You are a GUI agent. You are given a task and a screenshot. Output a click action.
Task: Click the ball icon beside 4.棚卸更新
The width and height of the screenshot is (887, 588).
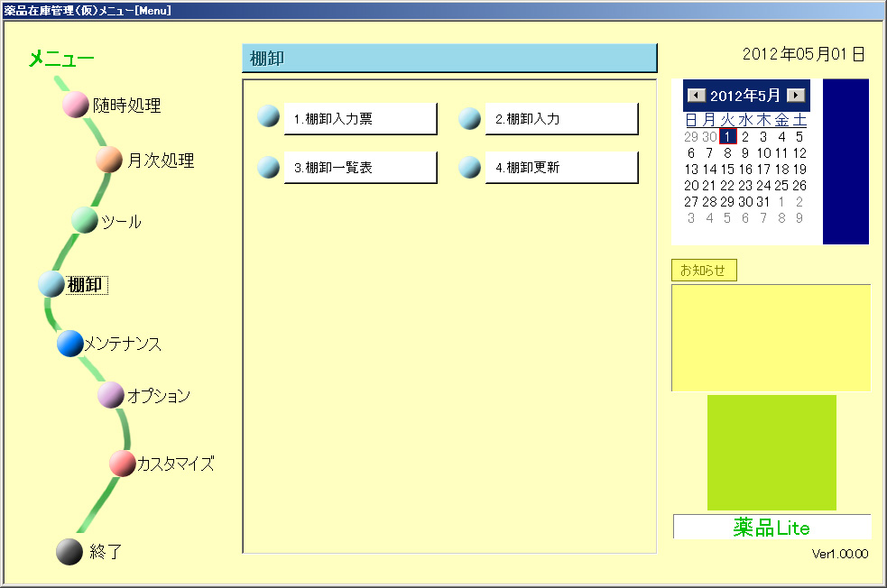click(469, 168)
